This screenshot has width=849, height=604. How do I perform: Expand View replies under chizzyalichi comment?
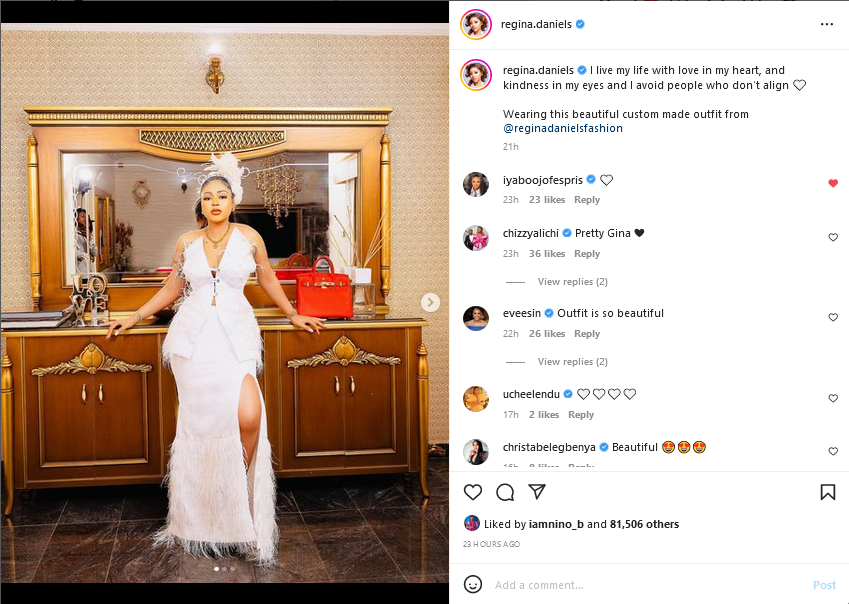pos(572,281)
